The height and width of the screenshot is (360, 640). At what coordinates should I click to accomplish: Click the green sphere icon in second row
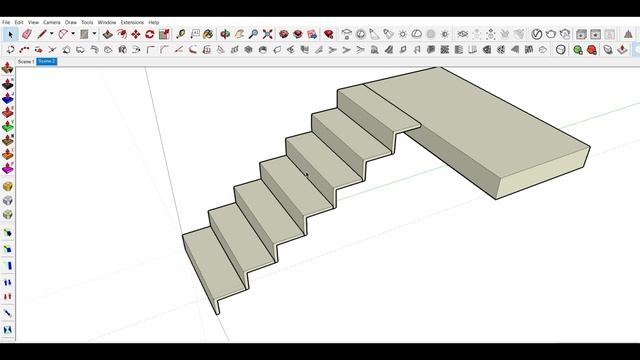click(x=578, y=50)
